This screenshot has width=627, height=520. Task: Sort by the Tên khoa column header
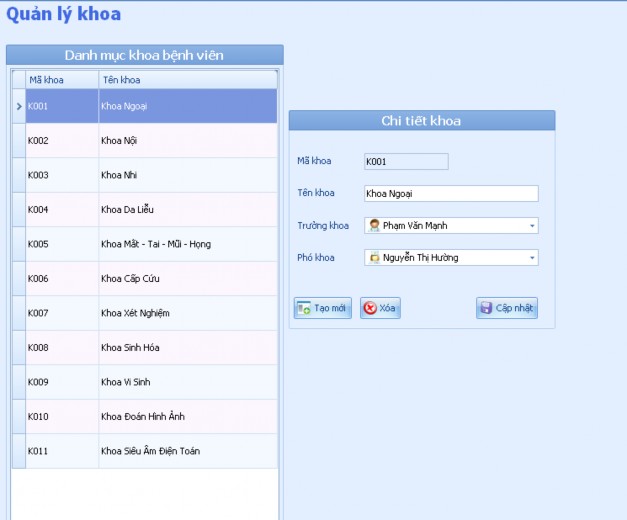click(x=186, y=80)
